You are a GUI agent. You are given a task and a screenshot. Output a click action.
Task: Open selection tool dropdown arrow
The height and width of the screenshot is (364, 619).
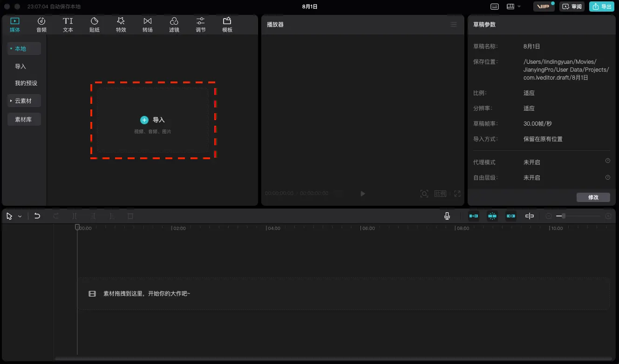point(20,216)
